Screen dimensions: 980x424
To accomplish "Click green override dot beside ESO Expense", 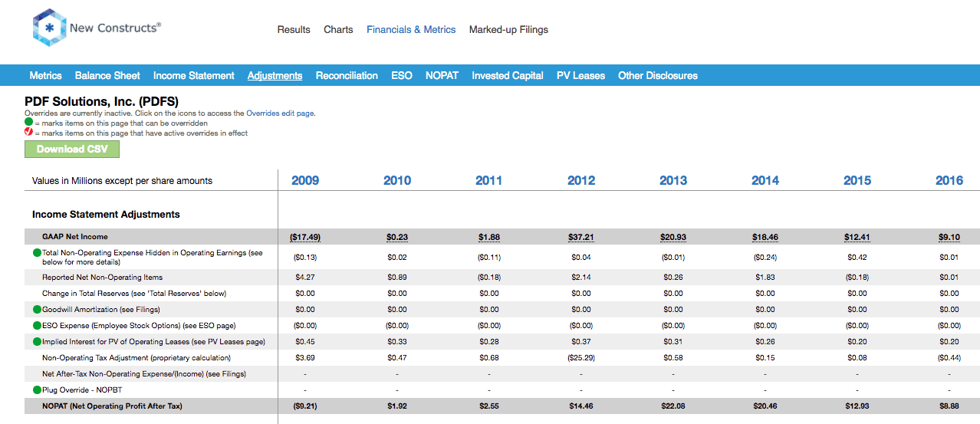I will pyautogui.click(x=37, y=325).
